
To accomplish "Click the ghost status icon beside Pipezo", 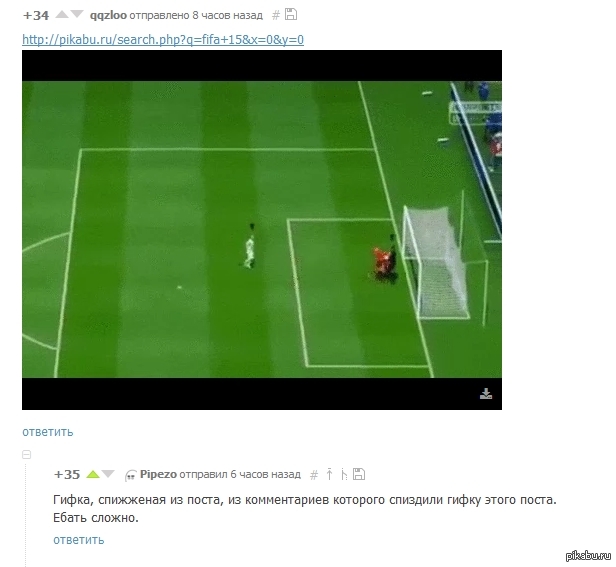I will point(130,475).
